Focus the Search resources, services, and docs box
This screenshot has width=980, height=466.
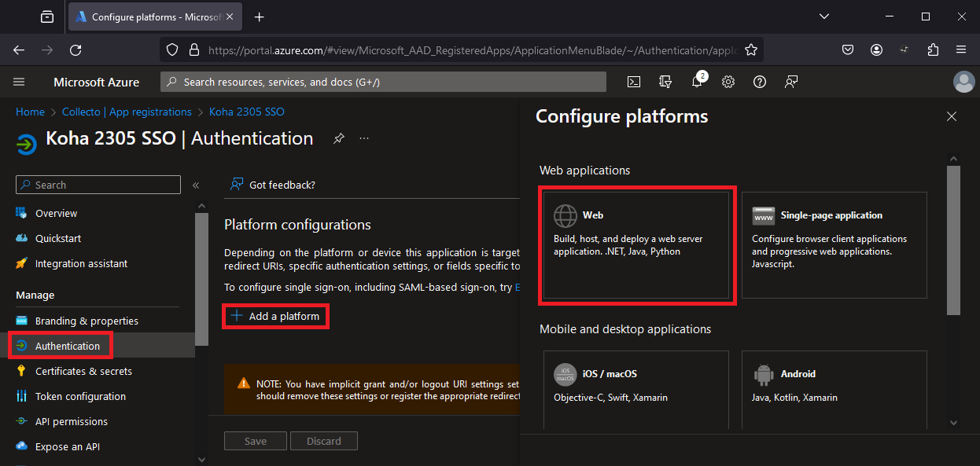[383, 82]
